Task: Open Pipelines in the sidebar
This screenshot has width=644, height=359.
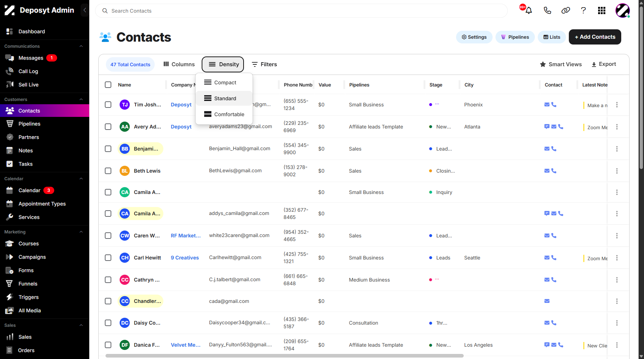Action: click(x=29, y=124)
